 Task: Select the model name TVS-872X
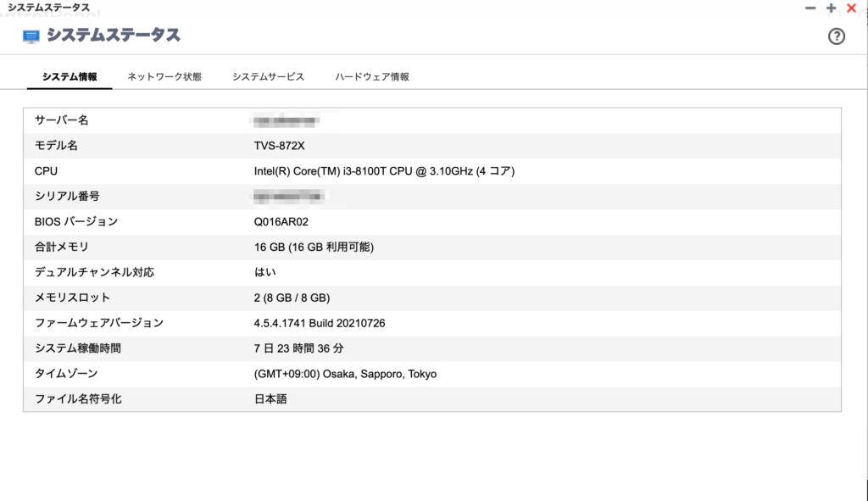pos(281,145)
